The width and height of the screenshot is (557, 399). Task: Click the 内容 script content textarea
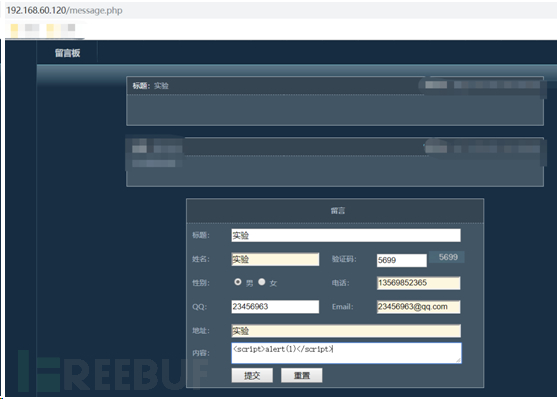[346, 353]
